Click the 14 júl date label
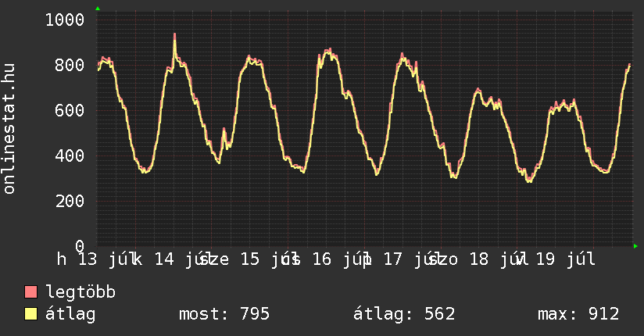This screenshot has width=644, height=336. 181,259
